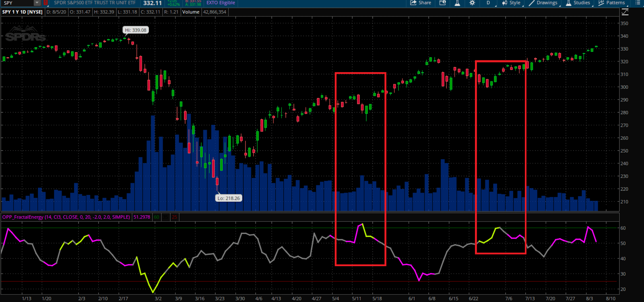Click the 210 price axis label

624,202
